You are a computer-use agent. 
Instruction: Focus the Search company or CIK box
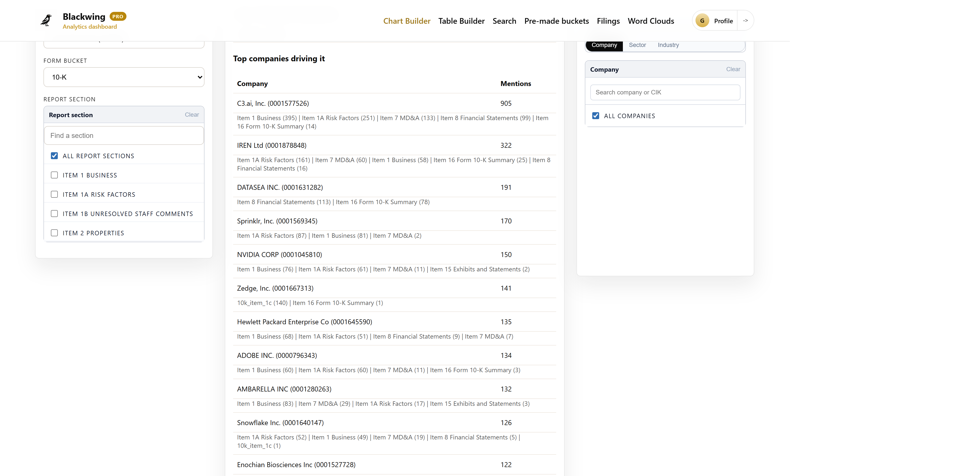[x=665, y=92]
